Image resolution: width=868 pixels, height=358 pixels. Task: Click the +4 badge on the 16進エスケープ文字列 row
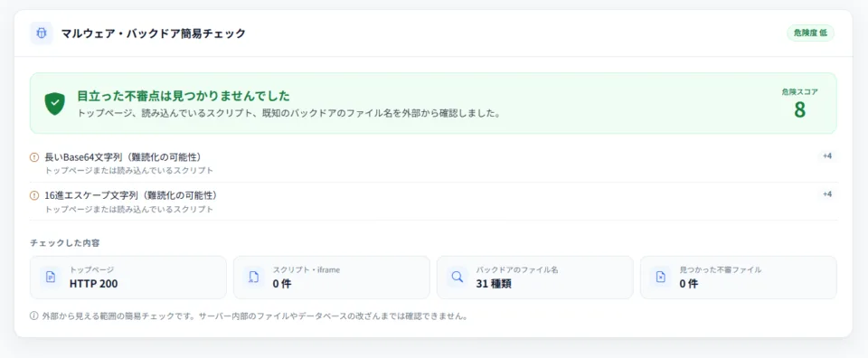(827, 194)
